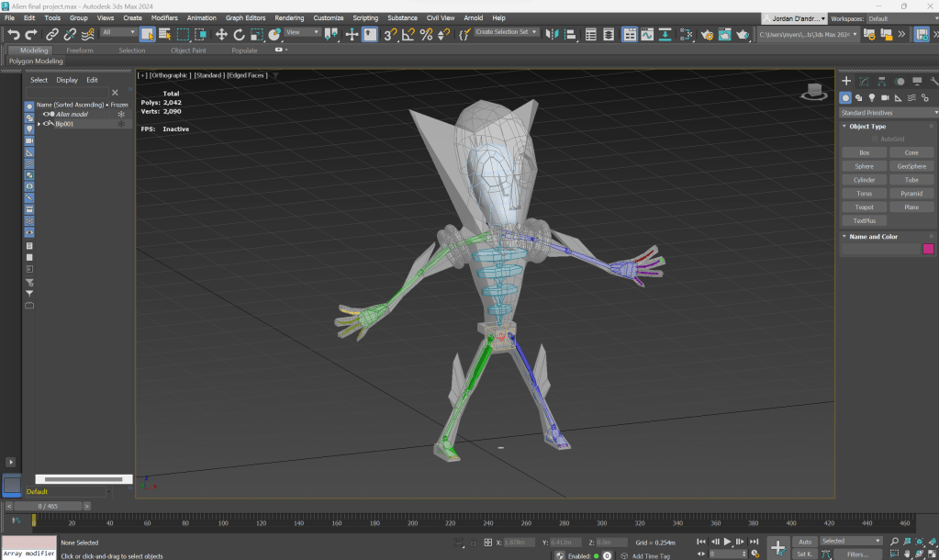Open the Cameras category in Create panel
Screen dimensions: 939x560
[x=884, y=97]
